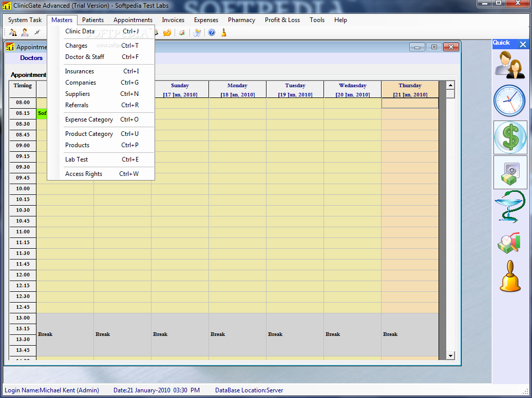Viewport: 532px width, 398px height.
Task: Open the Patients menu
Action: coord(92,20)
